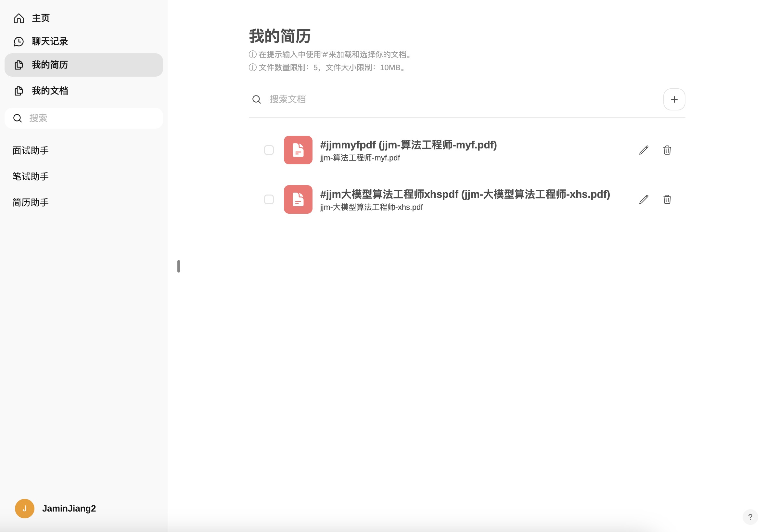Viewport: 766px width, 532px height.
Task: Open the 笔试助手 assistant
Action: click(30, 176)
